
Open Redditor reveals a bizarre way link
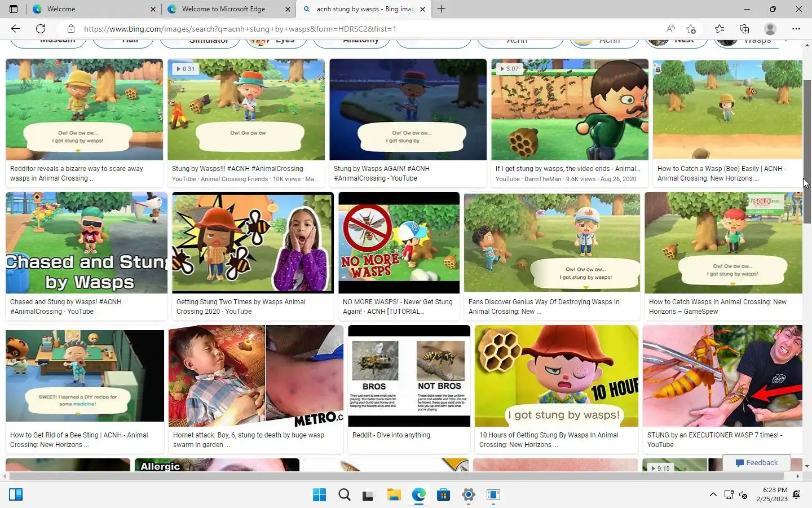click(x=77, y=173)
